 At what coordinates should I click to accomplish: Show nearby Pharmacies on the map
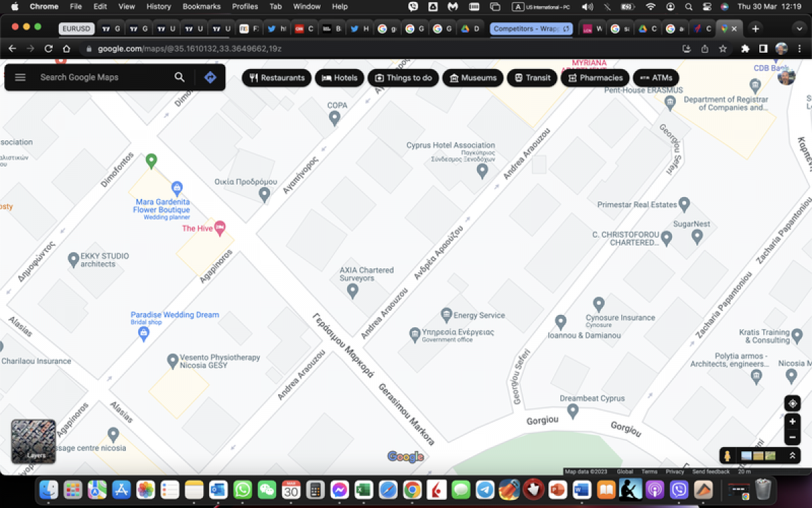tap(595, 78)
